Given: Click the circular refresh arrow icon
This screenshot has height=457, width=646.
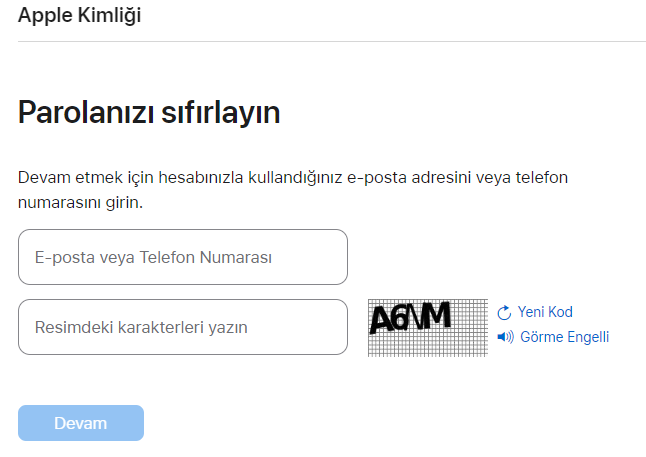Looking at the screenshot, I should click(x=504, y=313).
